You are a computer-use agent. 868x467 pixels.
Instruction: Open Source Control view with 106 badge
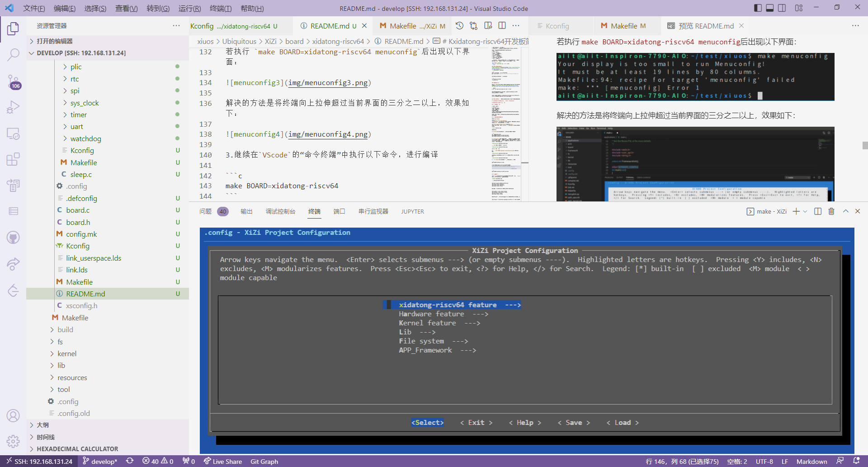tap(13, 81)
